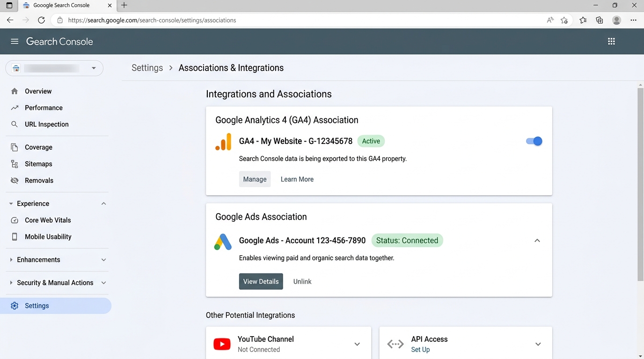644x359 pixels.
Task: Open a new browser tab
Action: [x=124, y=6]
